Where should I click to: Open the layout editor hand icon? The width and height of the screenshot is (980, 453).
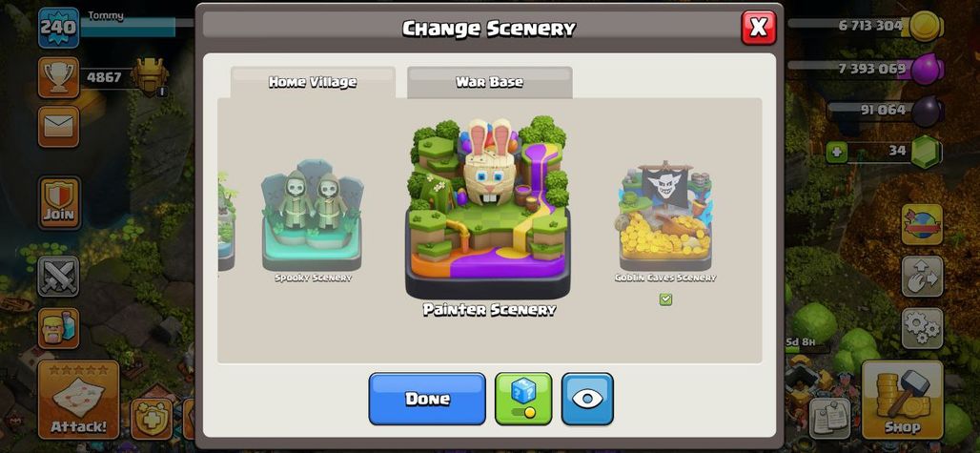click(922, 276)
